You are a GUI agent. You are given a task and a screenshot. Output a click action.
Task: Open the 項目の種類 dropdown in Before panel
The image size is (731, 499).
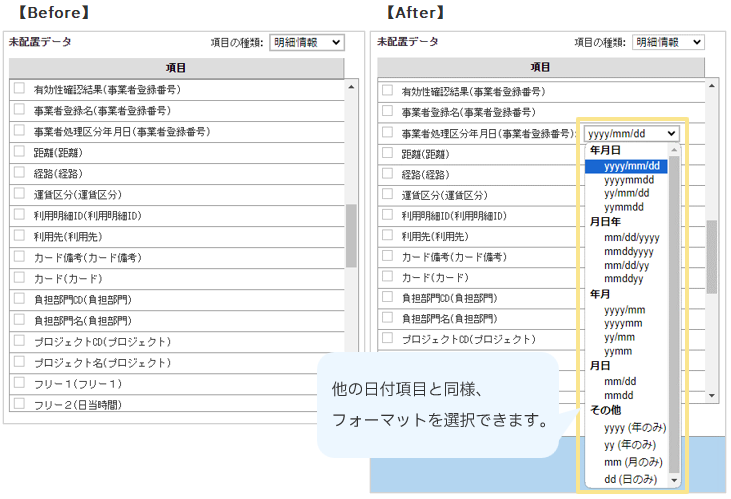[306, 42]
